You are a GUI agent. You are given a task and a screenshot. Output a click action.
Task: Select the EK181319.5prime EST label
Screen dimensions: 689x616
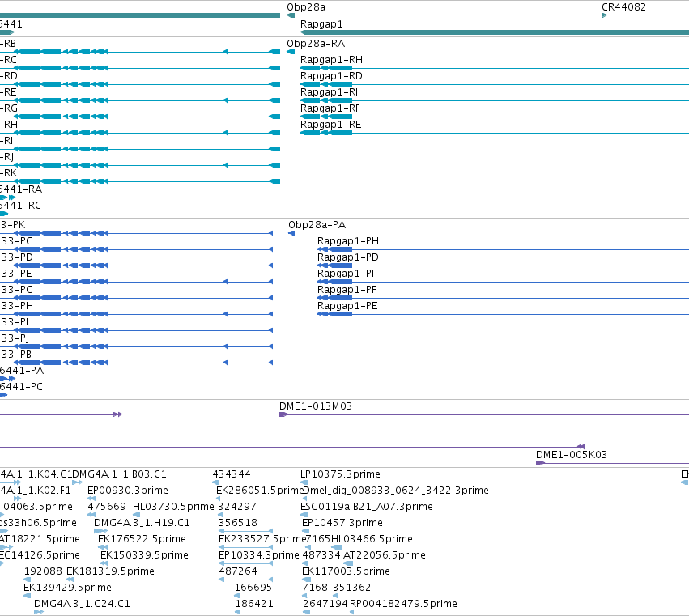coord(110,572)
